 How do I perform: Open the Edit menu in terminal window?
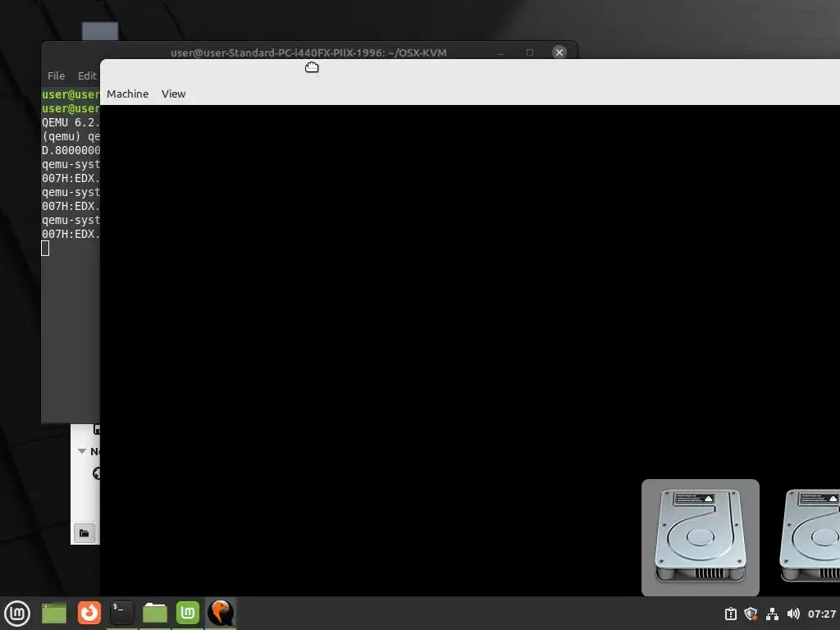[87, 75]
